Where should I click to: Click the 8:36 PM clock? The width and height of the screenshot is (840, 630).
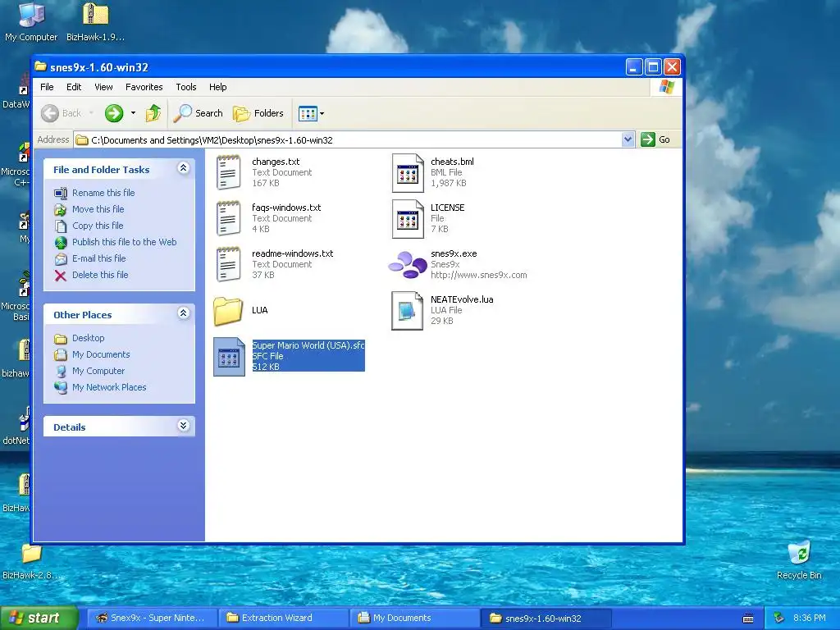(809, 619)
